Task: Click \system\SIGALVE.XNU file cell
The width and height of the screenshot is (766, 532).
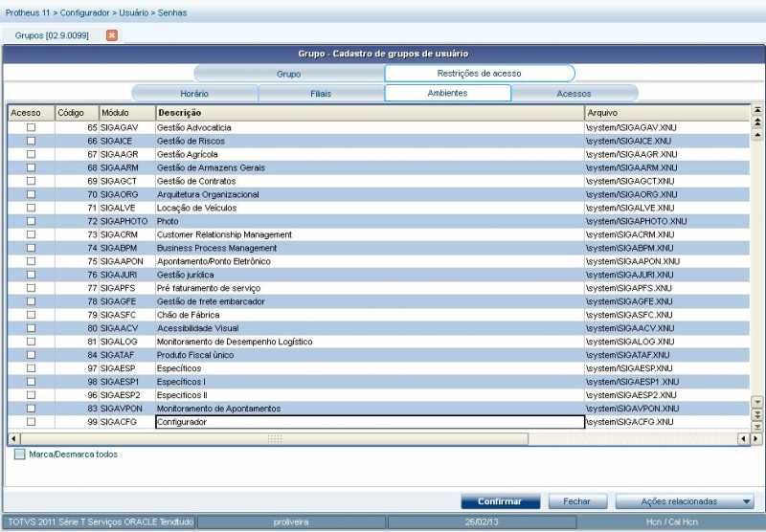Action: [666, 208]
